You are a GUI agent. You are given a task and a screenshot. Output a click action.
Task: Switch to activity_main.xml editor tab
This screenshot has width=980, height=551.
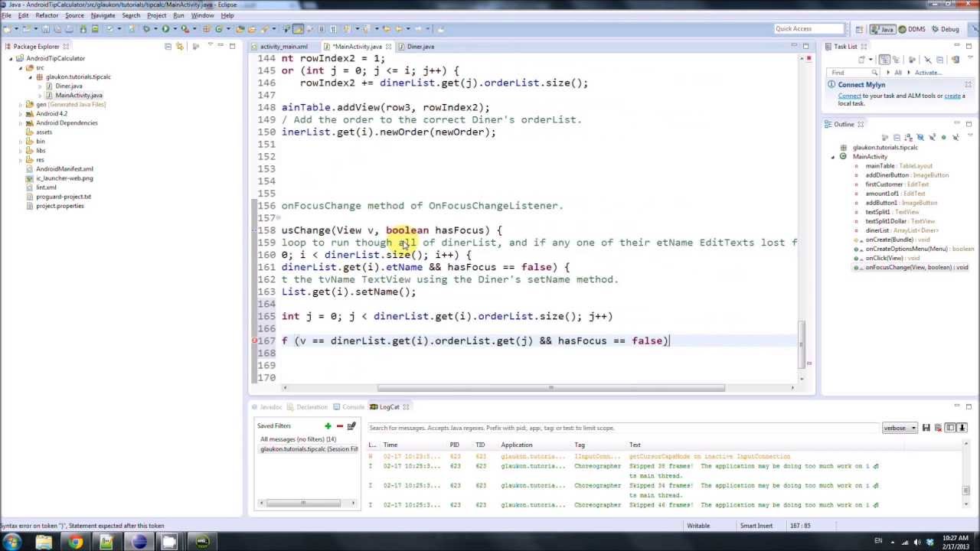pyautogui.click(x=283, y=47)
